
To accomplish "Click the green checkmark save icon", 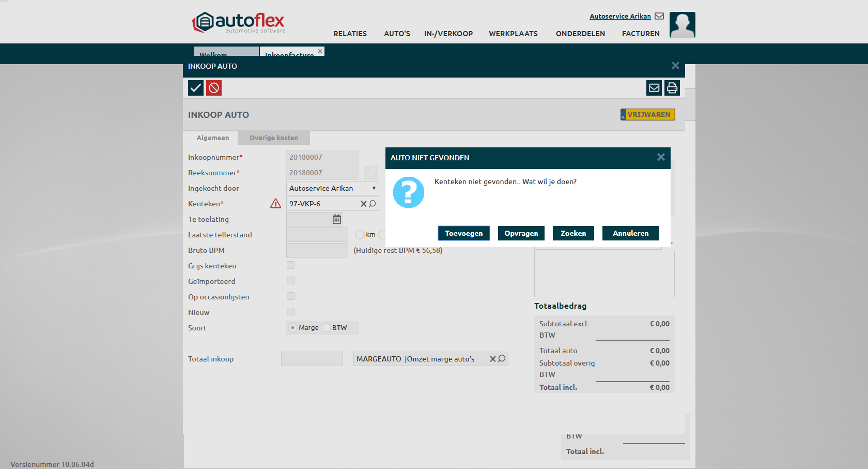I will (x=195, y=88).
